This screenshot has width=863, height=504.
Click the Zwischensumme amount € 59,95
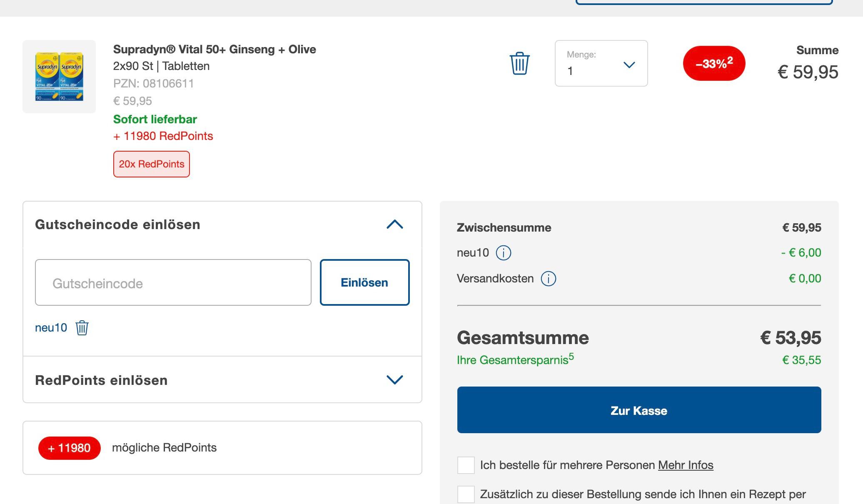point(802,228)
